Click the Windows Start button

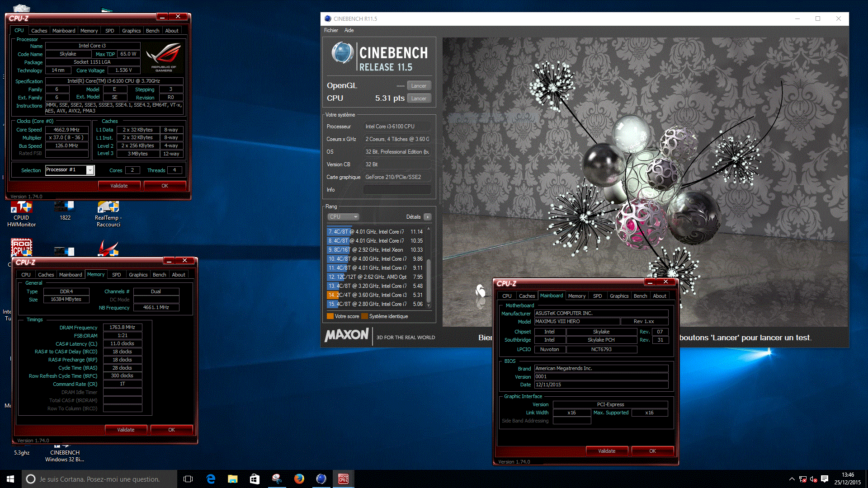click(10, 479)
